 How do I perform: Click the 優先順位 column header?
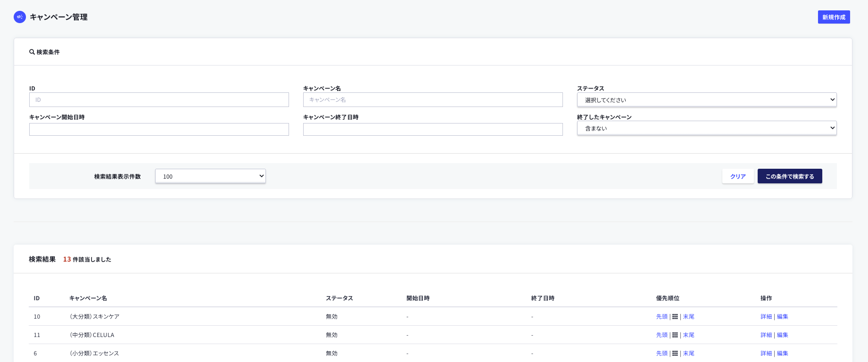pyautogui.click(x=668, y=298)
